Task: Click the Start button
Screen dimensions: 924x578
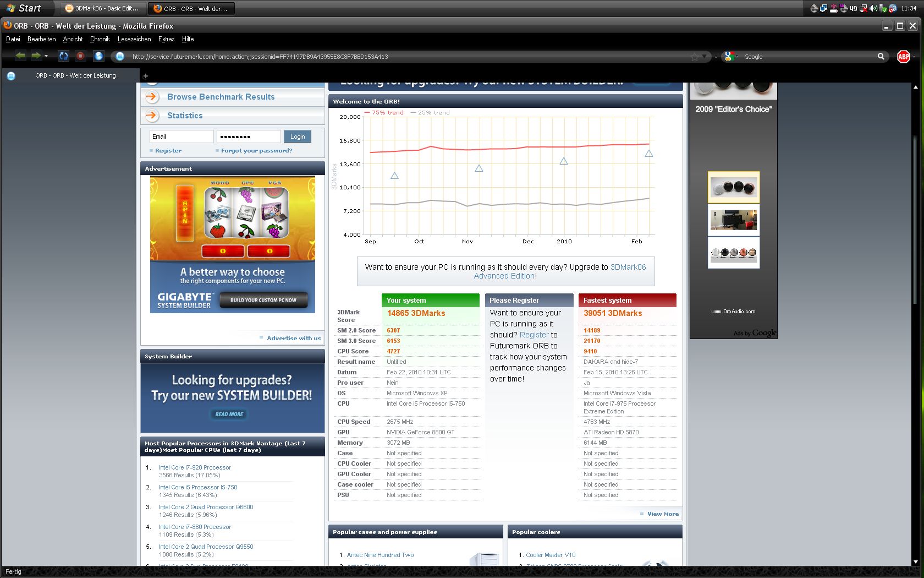Action: tap(24, 8)
